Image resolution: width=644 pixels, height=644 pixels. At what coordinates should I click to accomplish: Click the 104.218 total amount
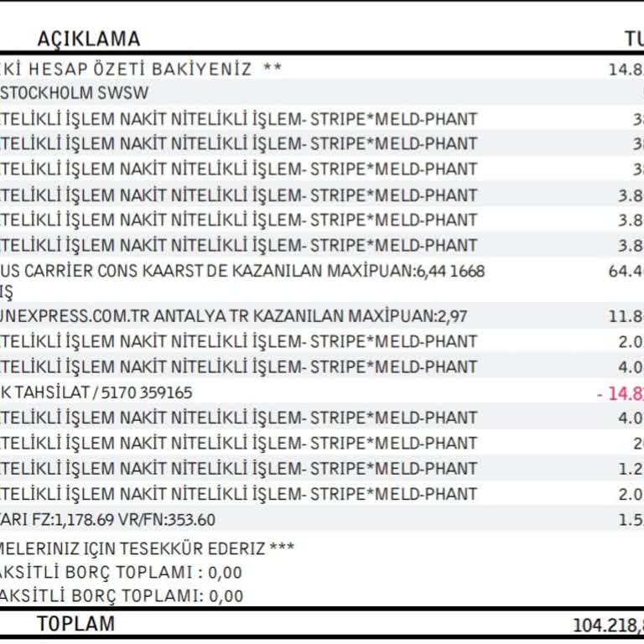[x=608, y=626]
